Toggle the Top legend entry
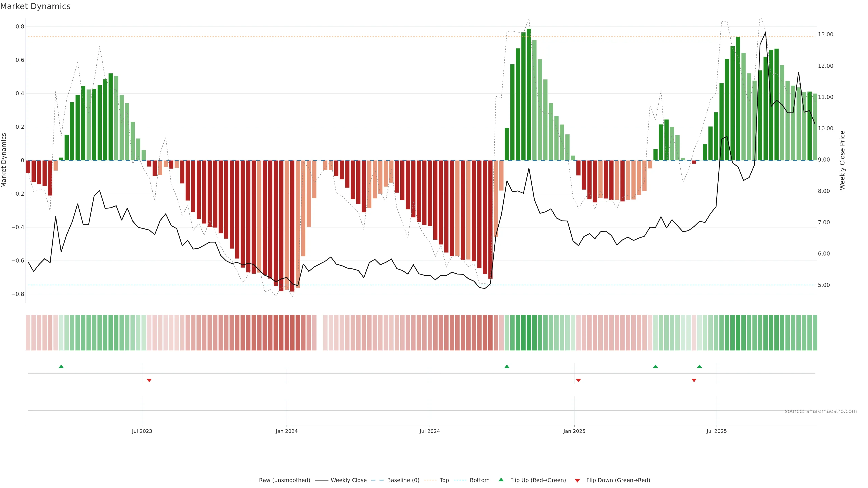This screenshot has height=488, width=868. tap(444, 480)
